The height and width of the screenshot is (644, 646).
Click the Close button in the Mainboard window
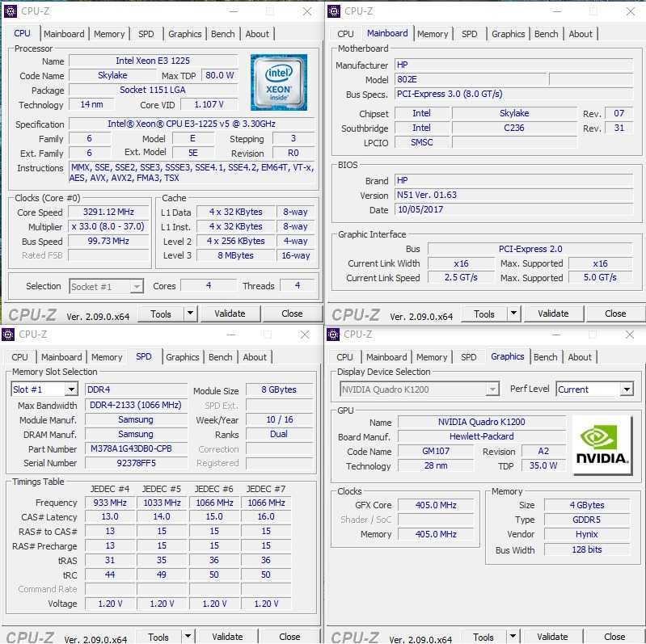click(x=615, y=314)
